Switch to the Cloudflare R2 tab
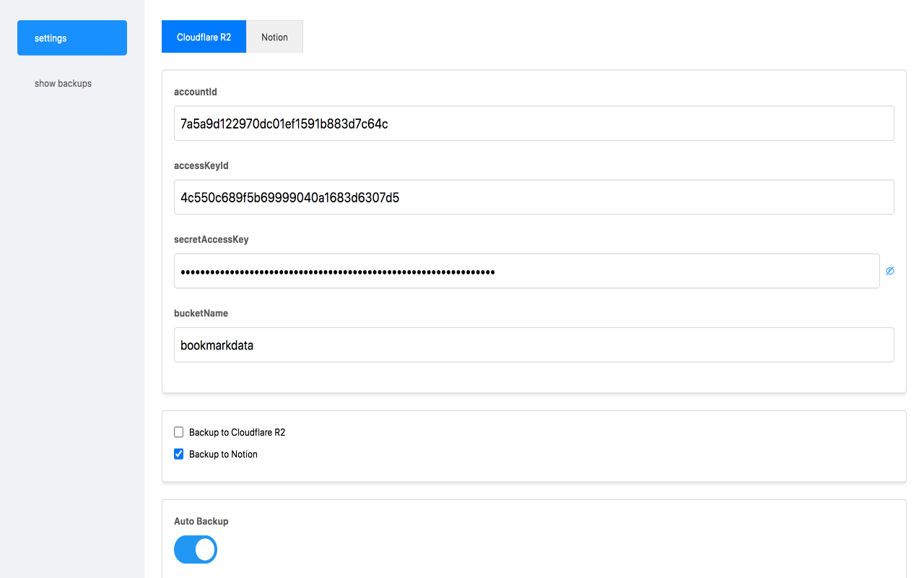Screen dimensions: 924x578 pos(204,37)
